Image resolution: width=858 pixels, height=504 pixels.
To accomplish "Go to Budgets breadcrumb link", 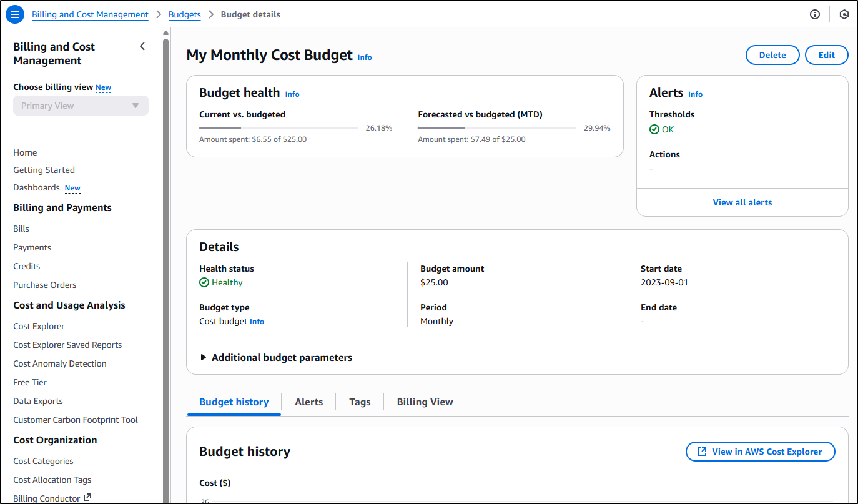I will pos(184,14).
